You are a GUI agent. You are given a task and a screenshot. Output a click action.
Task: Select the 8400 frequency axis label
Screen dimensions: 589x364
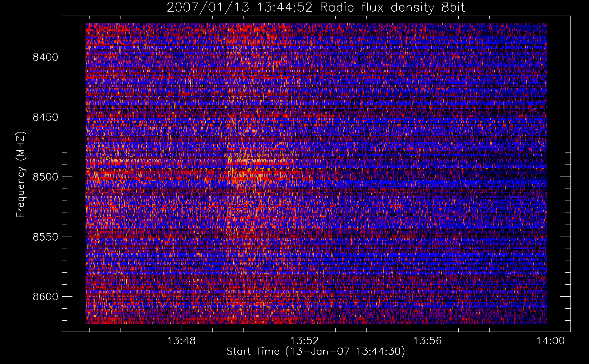click(x=46, y=57)
